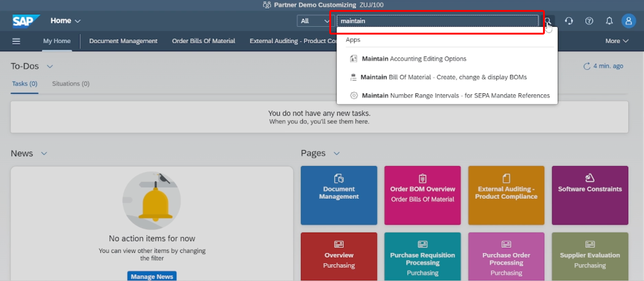Open the Document Management navigation tab
The width and height of the screenshot is (644, 281).
pyautogui.click(x=123, y=41)
